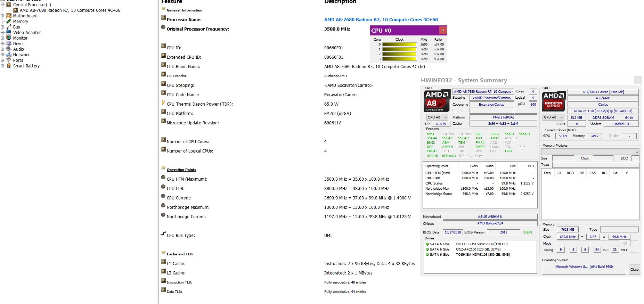Click the Motherboard ASUS A68HM-K field
This screenshot has height=304, width=644.
point(490,217)
